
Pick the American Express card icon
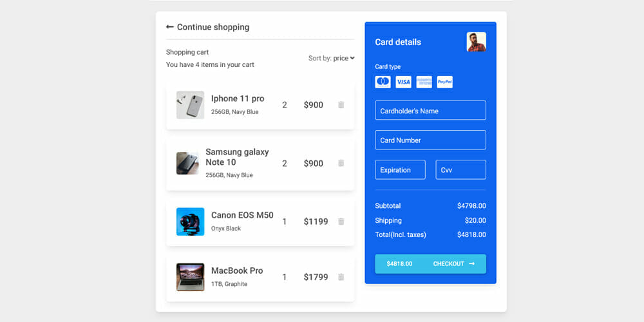pyautogui.click(x=424, y=82)
